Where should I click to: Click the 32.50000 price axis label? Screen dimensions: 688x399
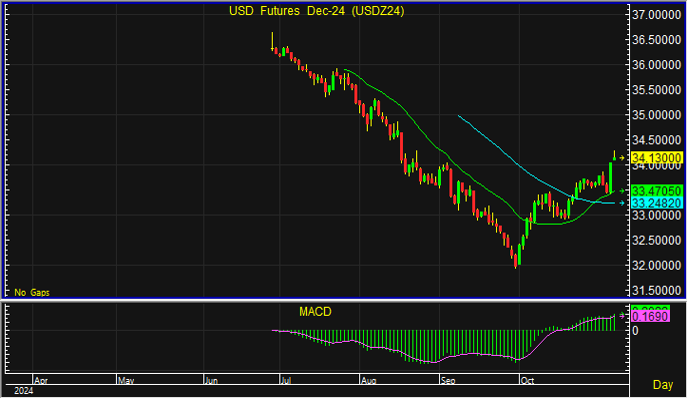coord(656,241)
